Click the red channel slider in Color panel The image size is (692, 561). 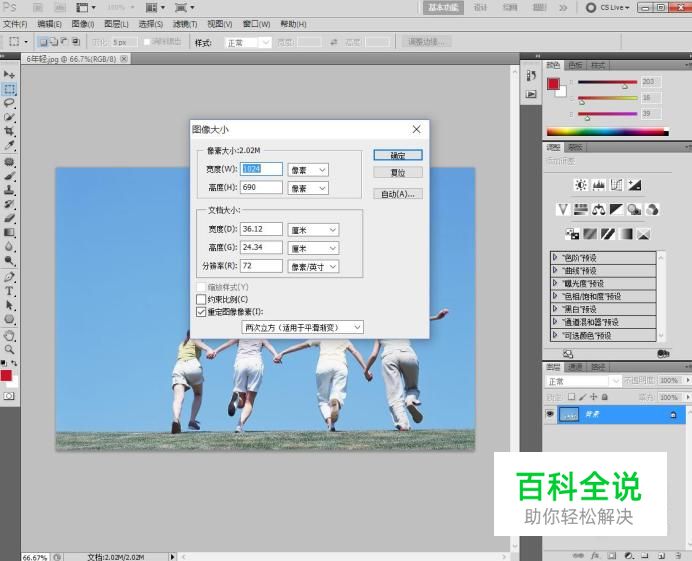pos(608,83)
